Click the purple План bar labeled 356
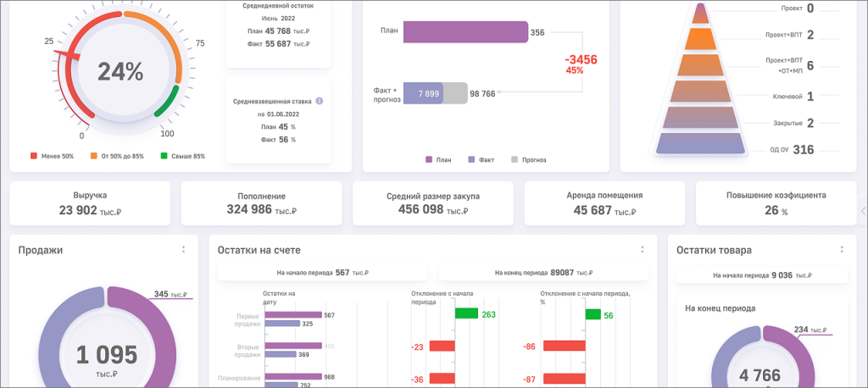 pyautogui.click(x=465, y=32)
